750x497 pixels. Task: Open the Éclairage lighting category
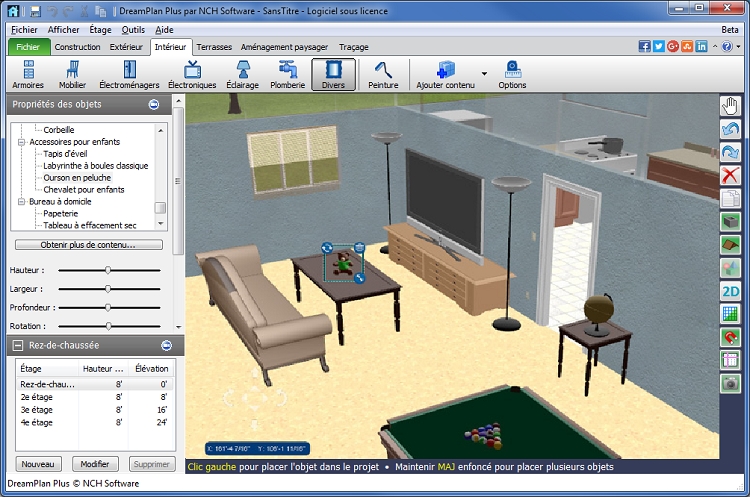243,75
